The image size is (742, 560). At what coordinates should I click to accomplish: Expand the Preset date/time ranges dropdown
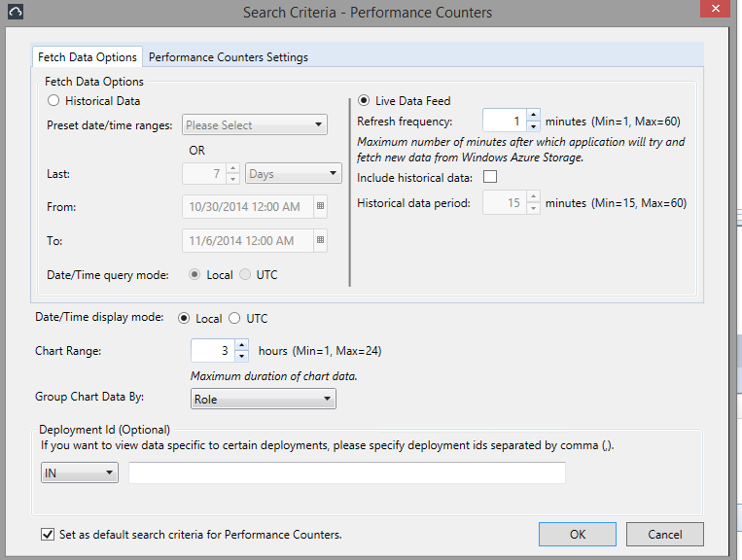click(x=255, y=124)
